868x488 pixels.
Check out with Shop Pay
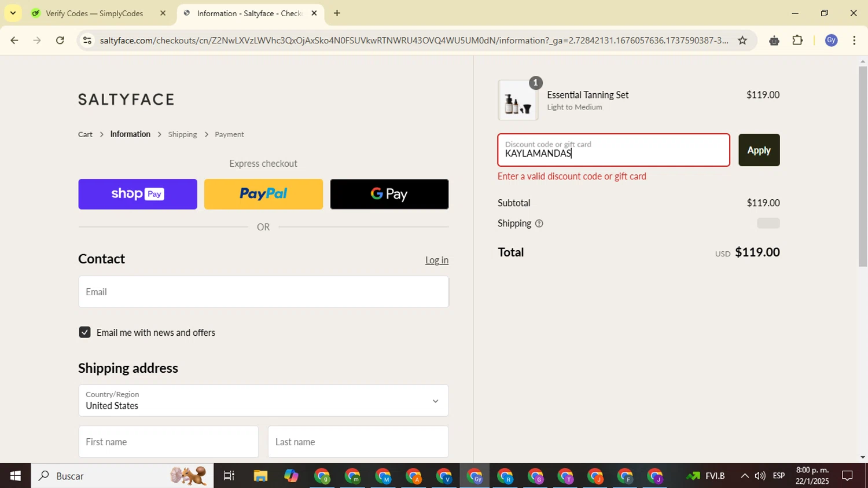click(x=138, y=194)
